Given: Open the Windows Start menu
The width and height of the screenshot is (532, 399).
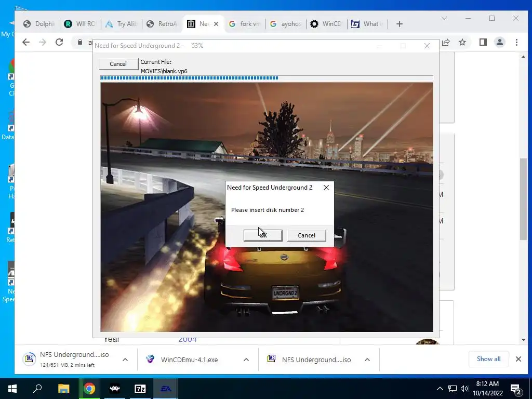Looking at the screenshot, I should 12,389.
